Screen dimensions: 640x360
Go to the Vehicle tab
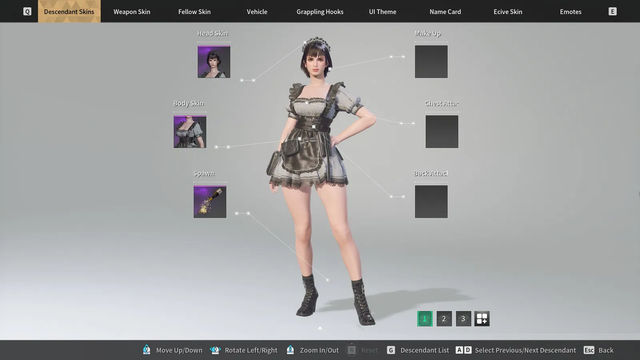[x=257, y=12]
